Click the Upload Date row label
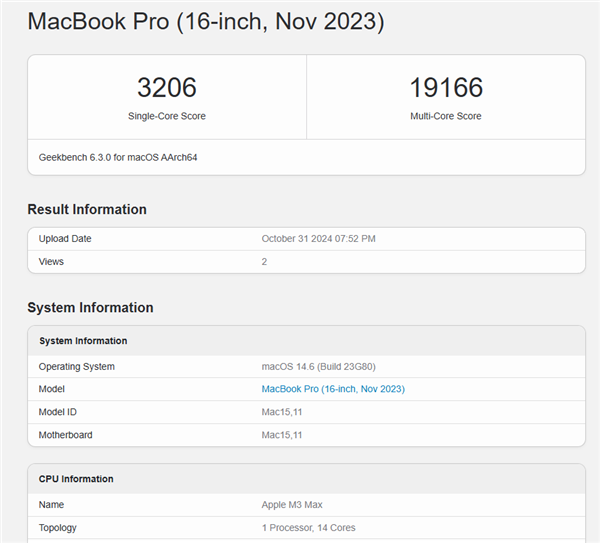Image resolution: width=600 pixels, height=543 pixels. point(65,239)
